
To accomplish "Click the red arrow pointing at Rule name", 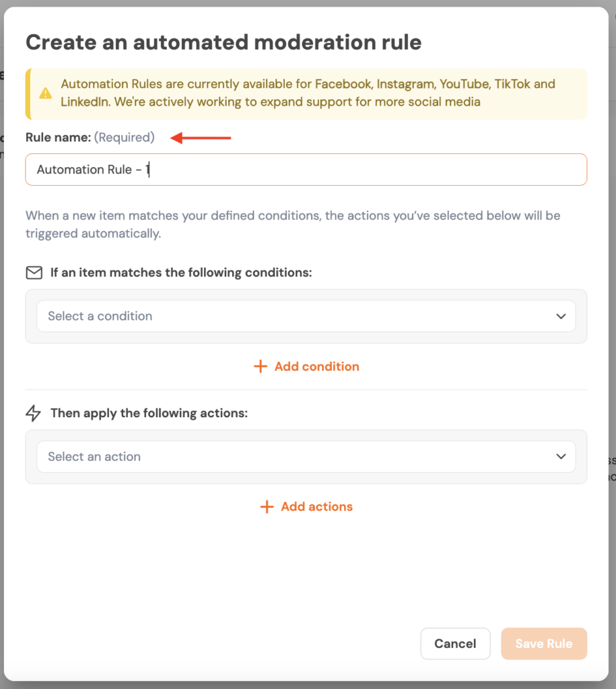I will (x=201, y=138).
